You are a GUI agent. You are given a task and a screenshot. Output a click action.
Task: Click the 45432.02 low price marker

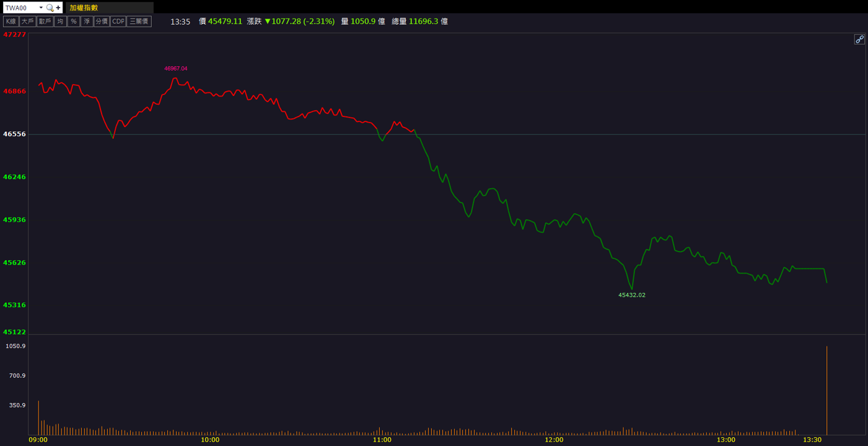(632, 295)
